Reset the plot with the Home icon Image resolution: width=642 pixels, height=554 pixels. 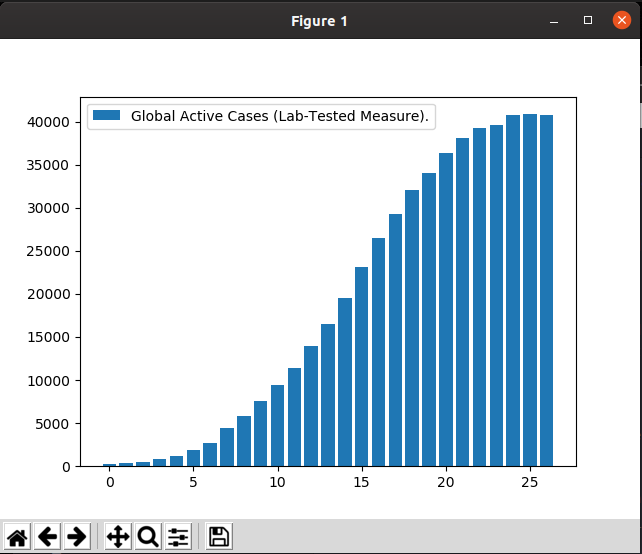click(x=17, y=536)
